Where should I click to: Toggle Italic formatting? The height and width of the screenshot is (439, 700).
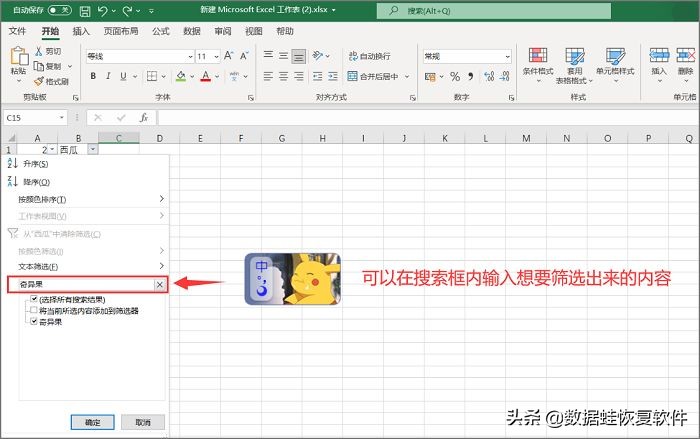tap(108, 76)
